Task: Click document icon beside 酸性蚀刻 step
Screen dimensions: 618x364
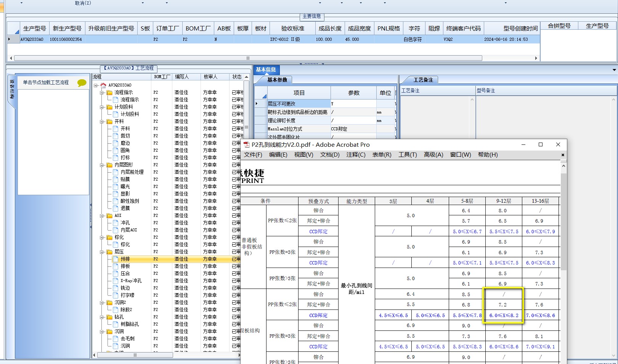Action: click(x=116, y=201)
